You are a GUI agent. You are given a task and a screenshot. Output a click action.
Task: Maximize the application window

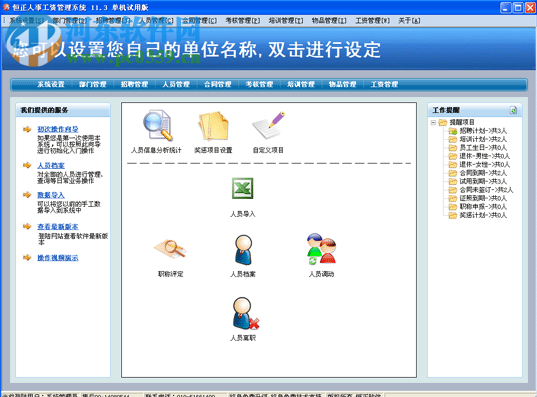pyautogui.click(x=518, y=8)
